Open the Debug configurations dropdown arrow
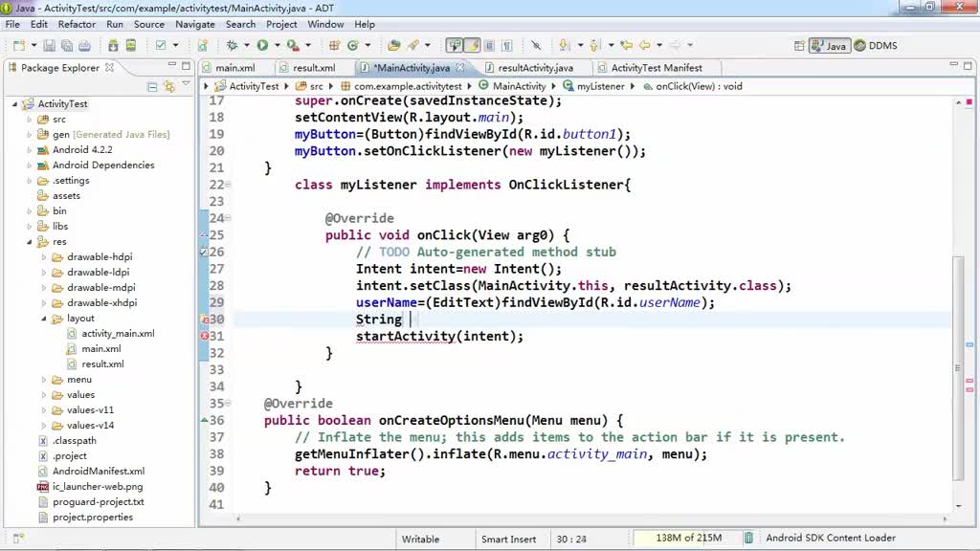Screen dimensions: 980x551 coord(247,46)
